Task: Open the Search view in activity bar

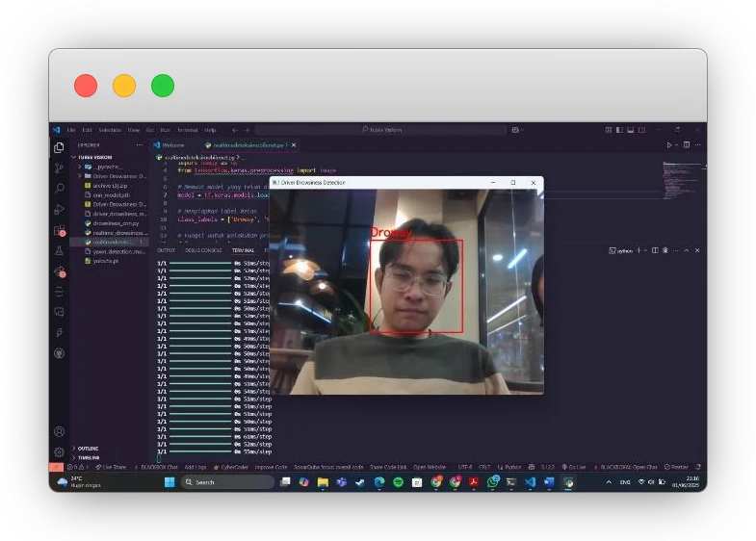Action: (x=59, y=188)
